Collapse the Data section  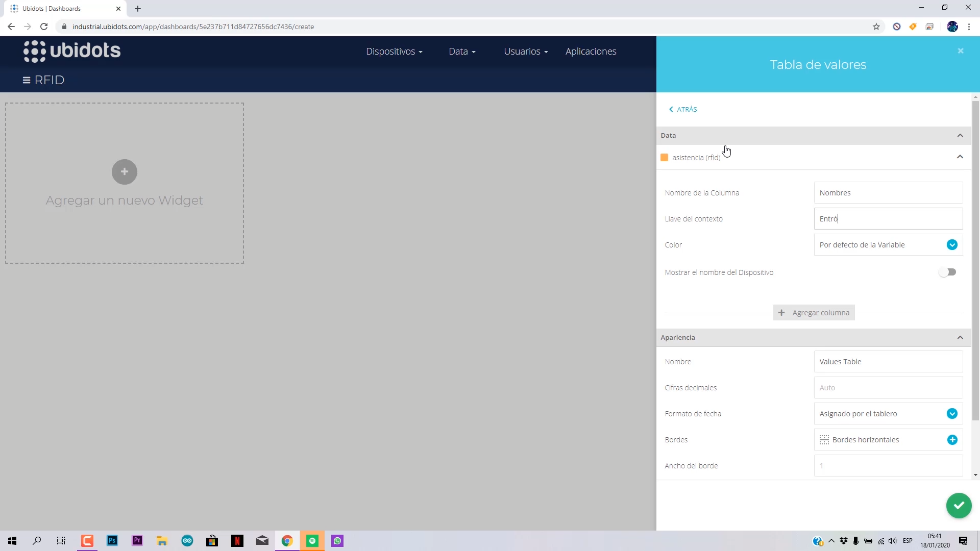tap(960, 136)
